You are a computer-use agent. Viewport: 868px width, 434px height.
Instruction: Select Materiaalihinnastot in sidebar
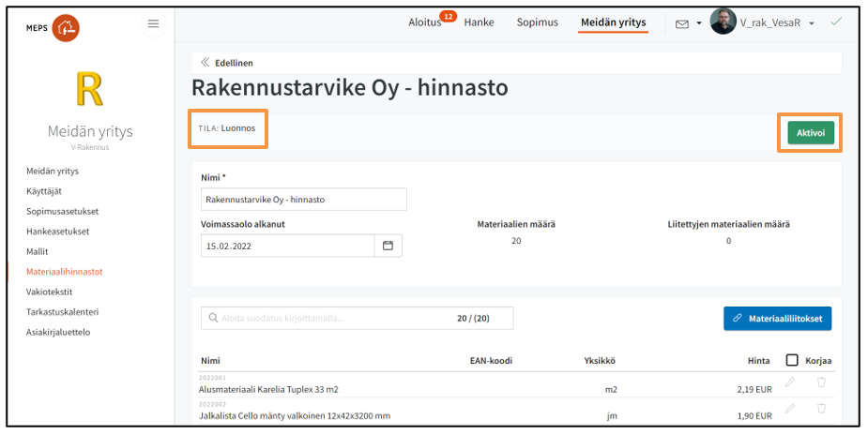click(64, 272)
